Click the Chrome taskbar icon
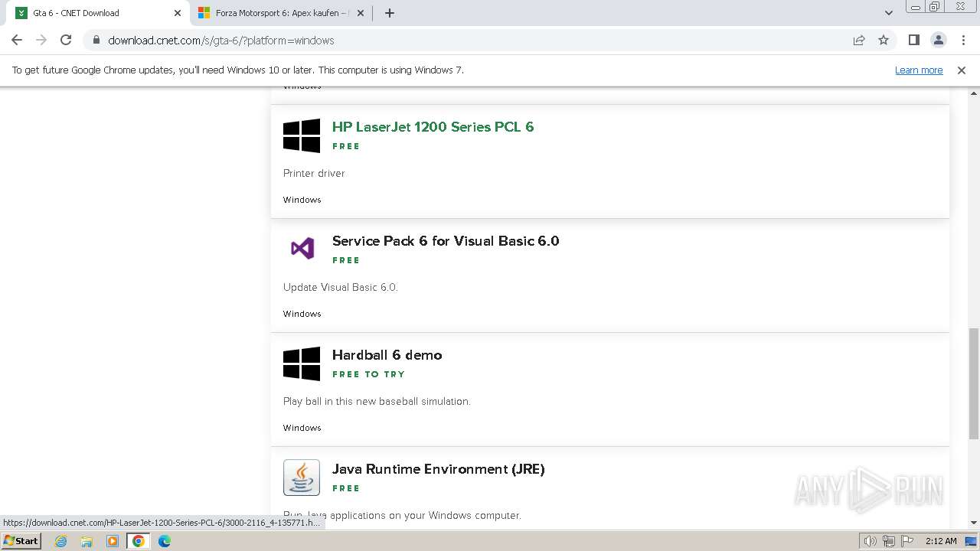Image resolution: width=980 pixels, height=551 pixels. [x=139, y=541]
